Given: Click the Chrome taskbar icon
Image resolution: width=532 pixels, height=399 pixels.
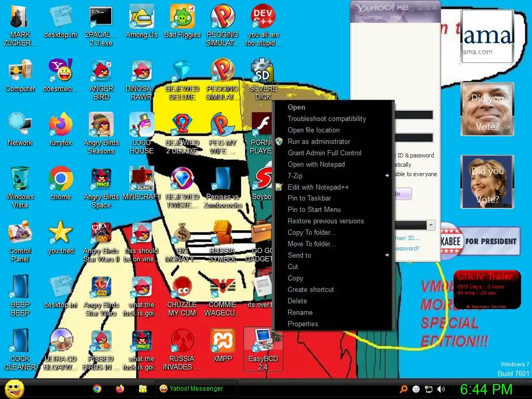Looking at the screenshot, I should click(97, 389).
